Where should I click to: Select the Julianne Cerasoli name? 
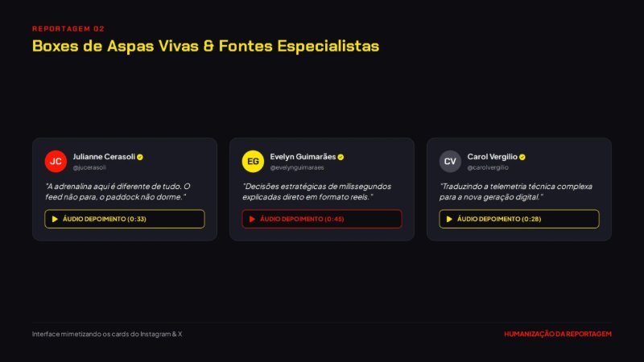(x=104, y=157)
